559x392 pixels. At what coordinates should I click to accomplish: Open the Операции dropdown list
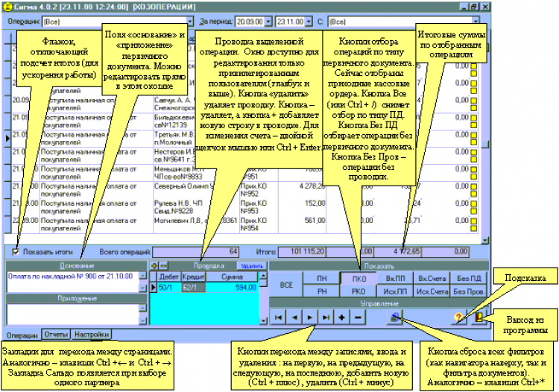click(x=190, y=22)
